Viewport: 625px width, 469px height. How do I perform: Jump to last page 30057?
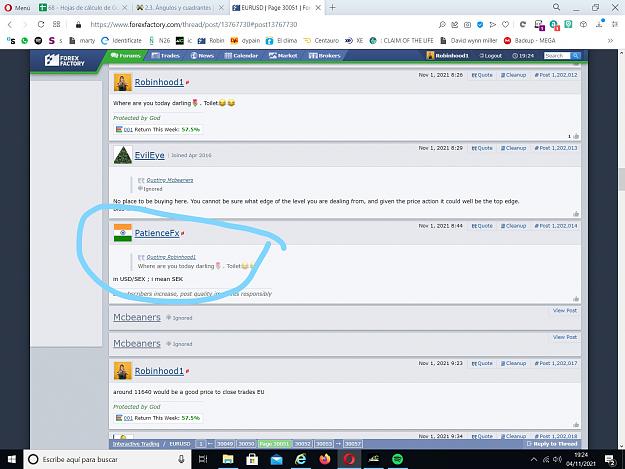pos(353,444)
